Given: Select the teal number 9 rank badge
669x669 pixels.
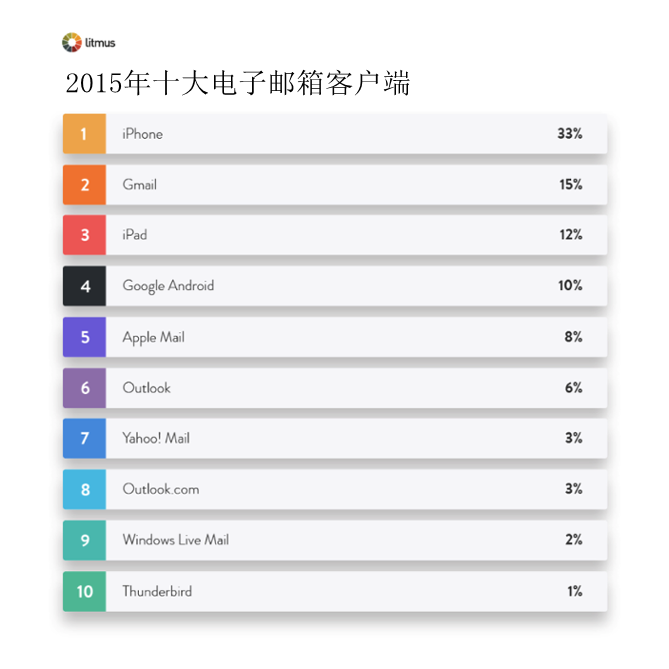Looking at the screenshot, I should pos(84,540).
